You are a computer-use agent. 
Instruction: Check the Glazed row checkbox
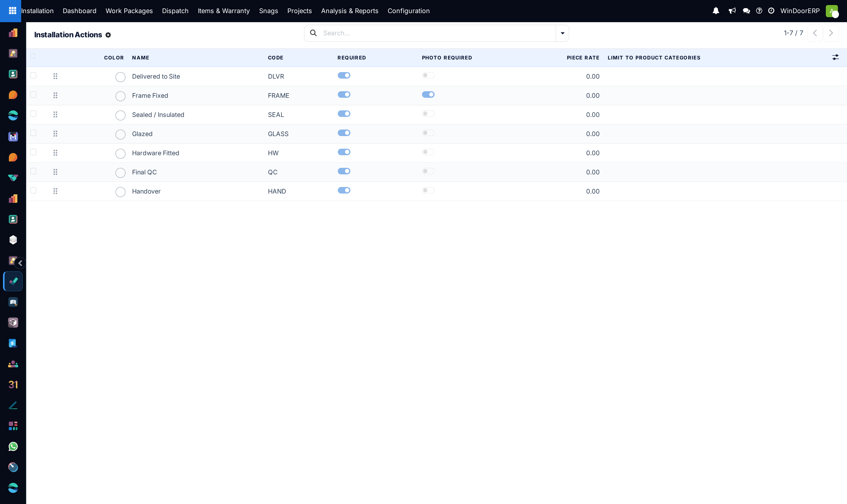[x=33, y=133]
